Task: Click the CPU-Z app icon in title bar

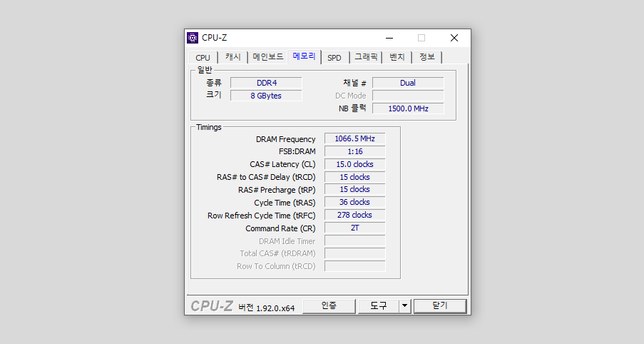Action: click(x=193, y=38)
